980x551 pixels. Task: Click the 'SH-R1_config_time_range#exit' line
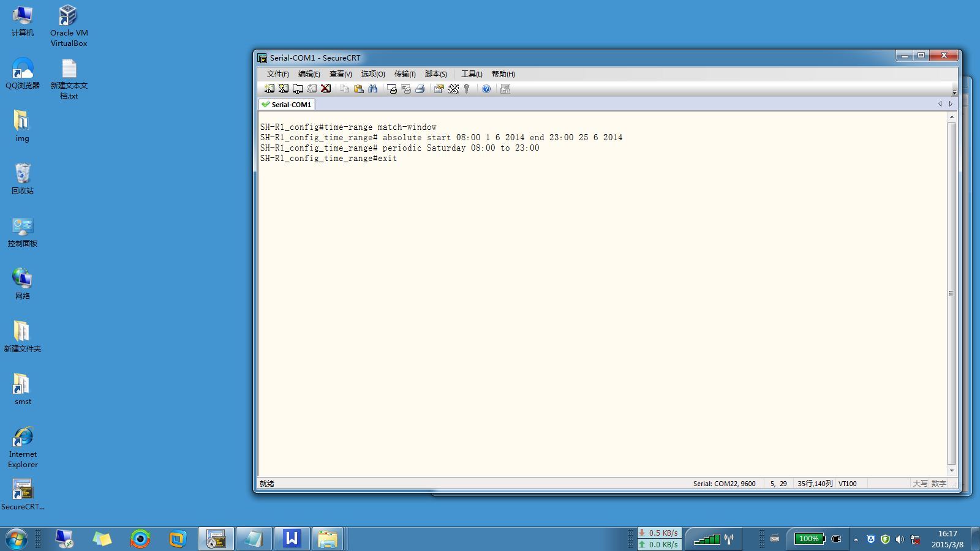click(x=328, y=159)
